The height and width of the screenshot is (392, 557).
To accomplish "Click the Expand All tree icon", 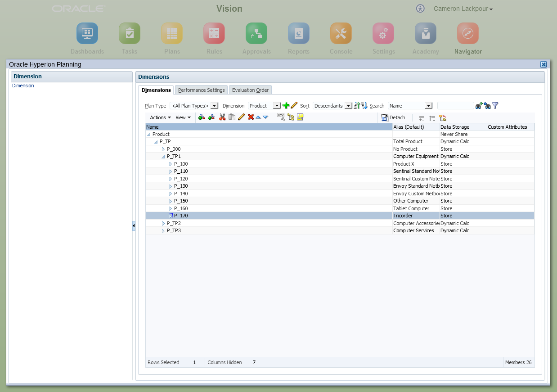I will point(421,117).
